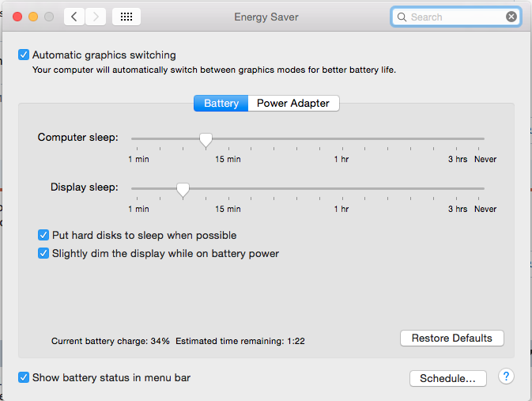Uncheck Put hard disks to sleep when possible
The image size is (532, 401).
(x=43, y=235)
